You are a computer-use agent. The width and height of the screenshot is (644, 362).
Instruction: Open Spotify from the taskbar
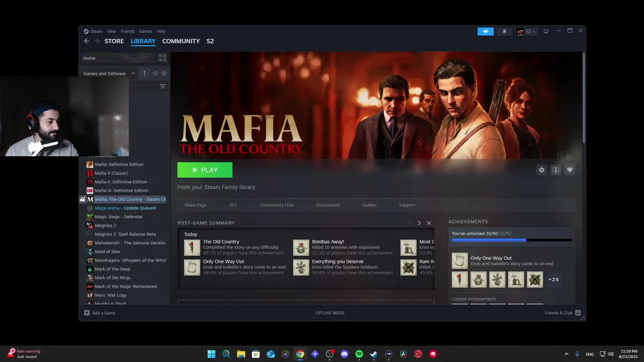pos(359,354)
